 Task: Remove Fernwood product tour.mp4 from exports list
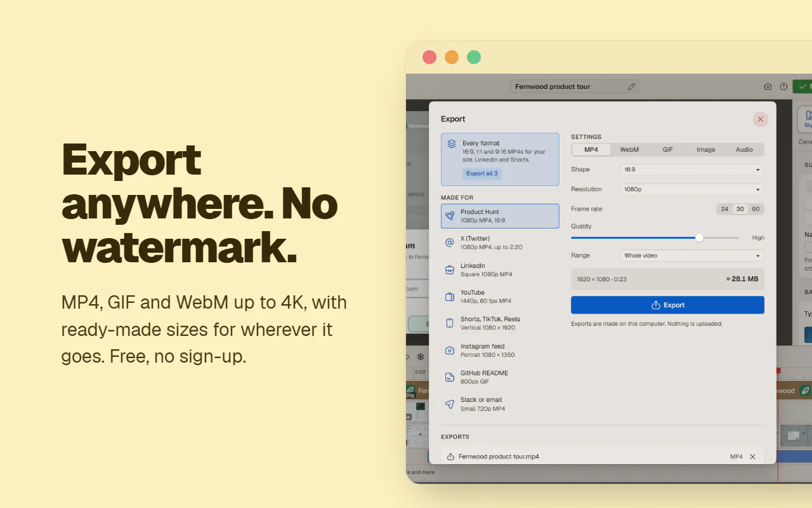[752, 457]
